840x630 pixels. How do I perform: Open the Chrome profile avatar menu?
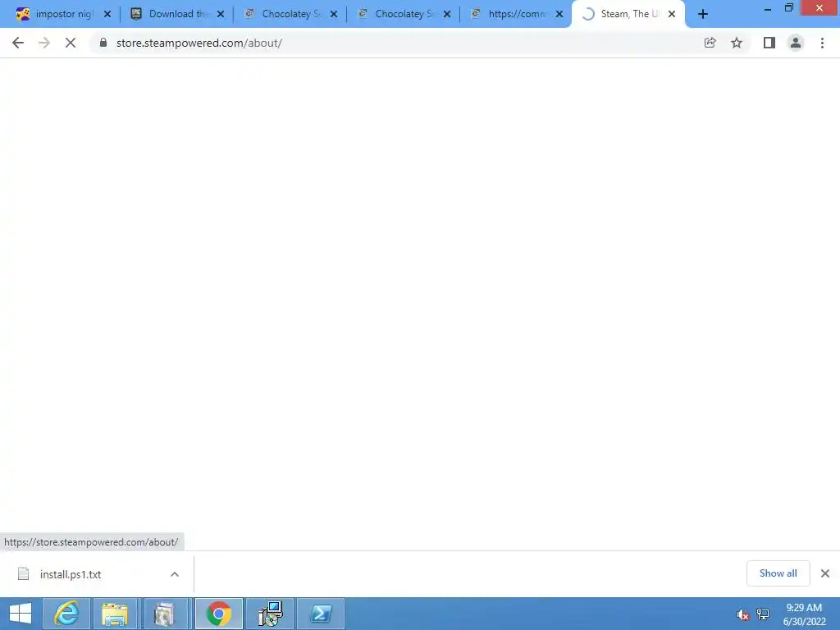(796, 43)
